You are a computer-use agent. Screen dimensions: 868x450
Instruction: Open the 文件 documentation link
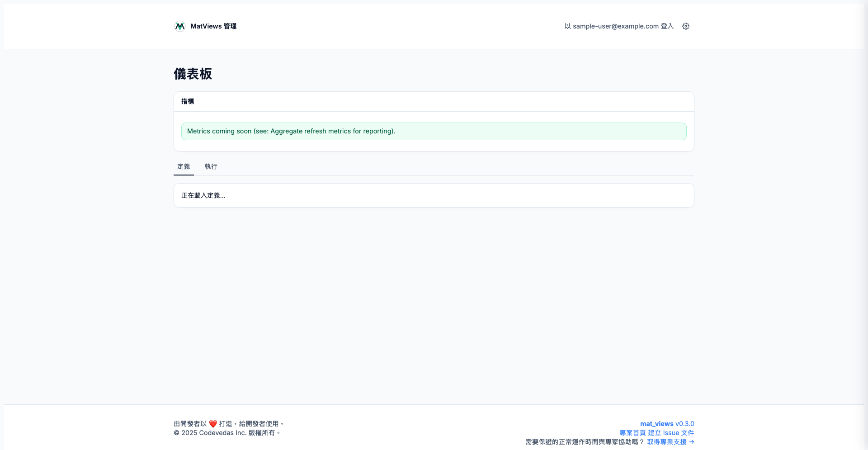coord(688,433)
